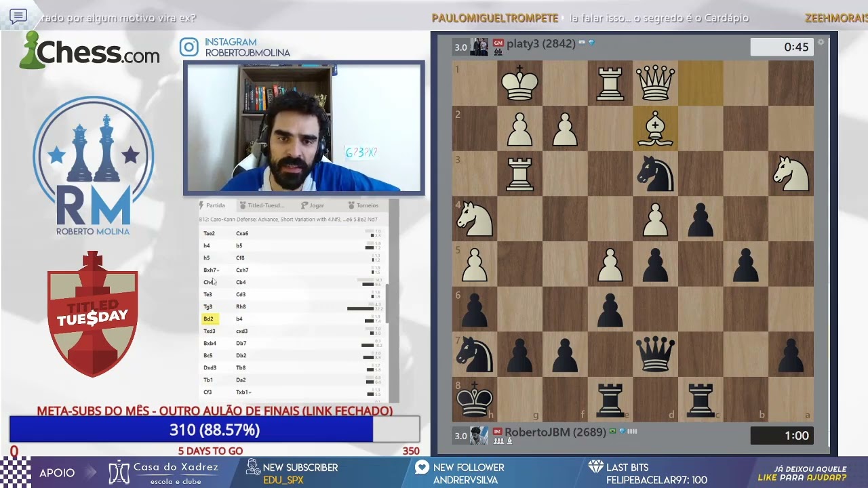Click the Chess.com logo
Viewport: 868px width, 488px height.
tap(90, 51)
